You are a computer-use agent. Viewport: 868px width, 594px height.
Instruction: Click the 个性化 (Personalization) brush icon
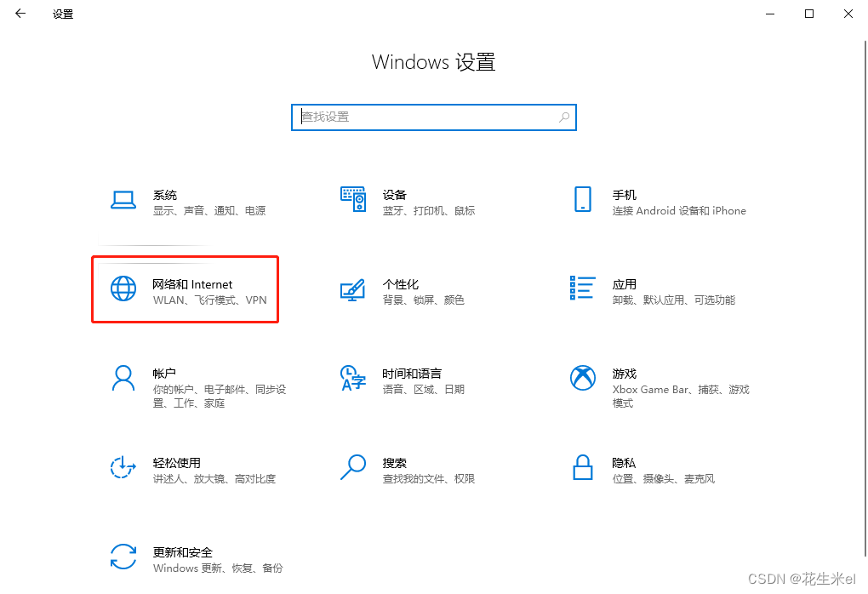[353, 289]
